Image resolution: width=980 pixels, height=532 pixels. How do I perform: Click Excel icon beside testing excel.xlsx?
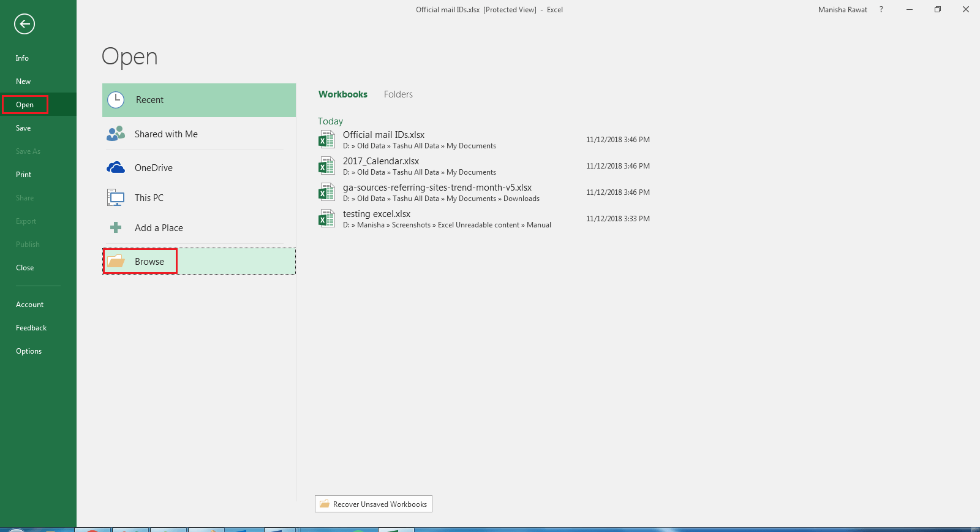[326, 219]
